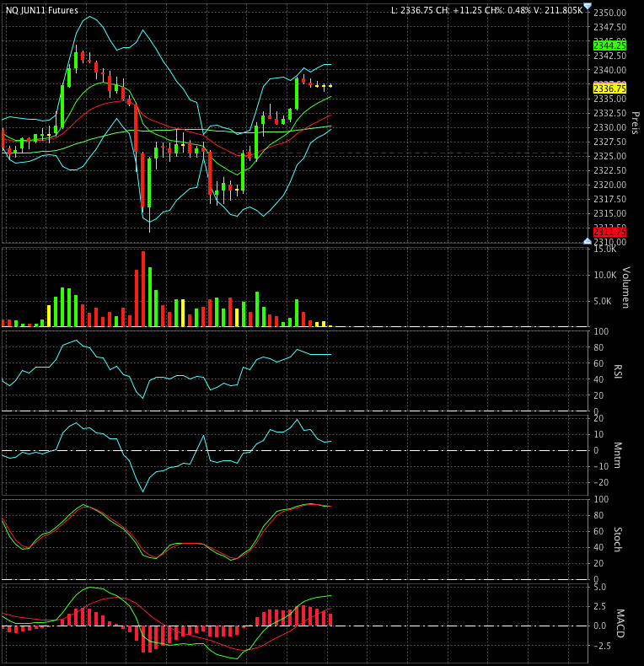This screenshot has height=666, width=644.
Task: Click the tallest red volume bar
Action: (143, 289)
